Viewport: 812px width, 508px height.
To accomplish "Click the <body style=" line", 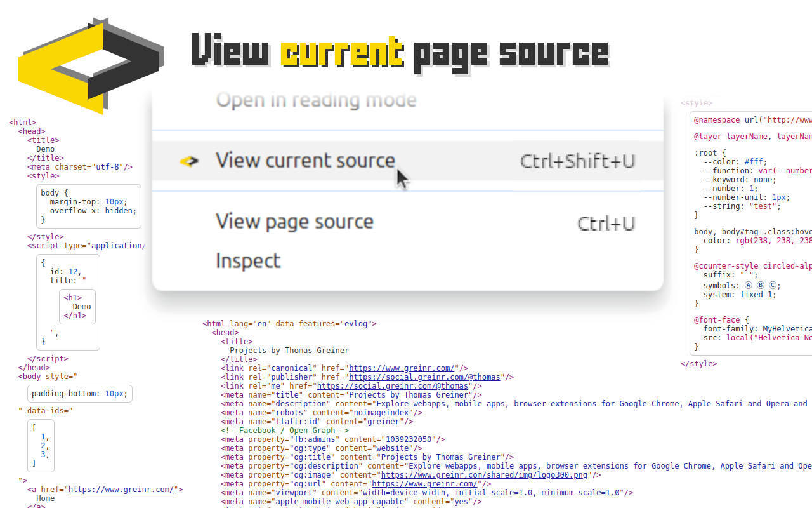I will pyautogui.click(x=48, y=377).
